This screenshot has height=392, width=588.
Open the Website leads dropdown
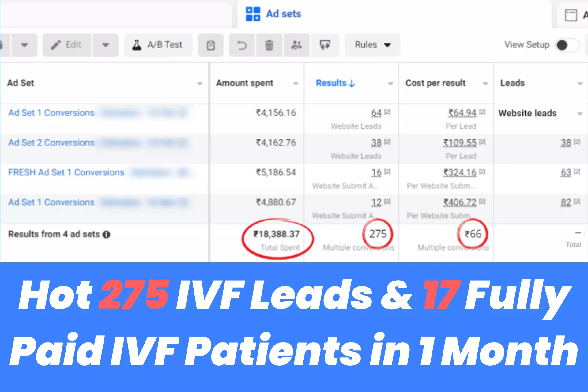[580, 114]
